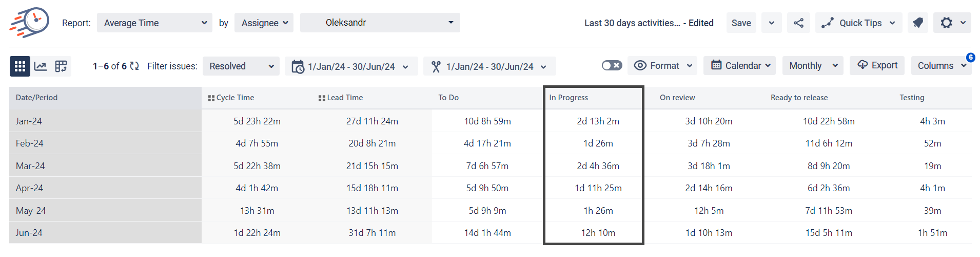
Task: Expand the Assignee dropdown
Action: point(264,23)
